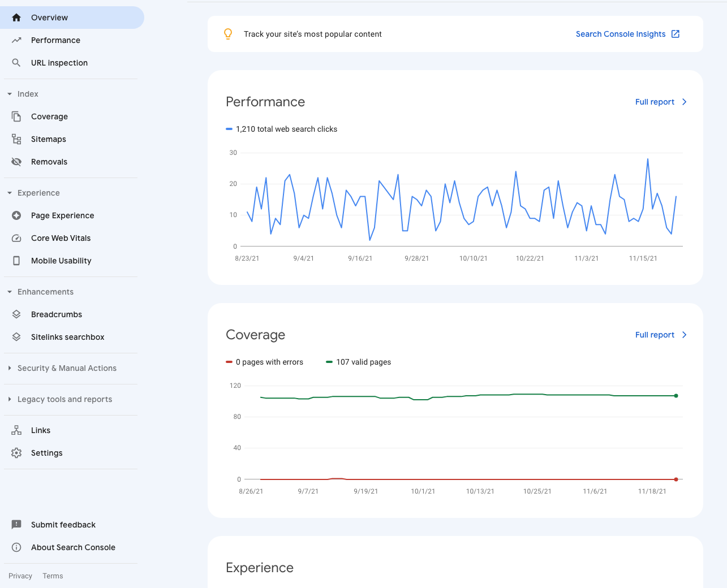Click 'Track your site's most popular content' text

(313, 34)
